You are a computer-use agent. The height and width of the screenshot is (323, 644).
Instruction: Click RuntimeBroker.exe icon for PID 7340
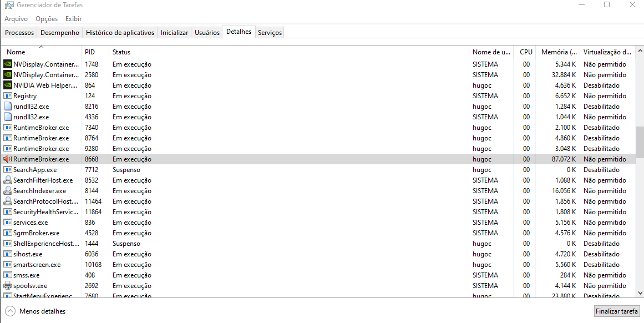click(x=8, y=128)
